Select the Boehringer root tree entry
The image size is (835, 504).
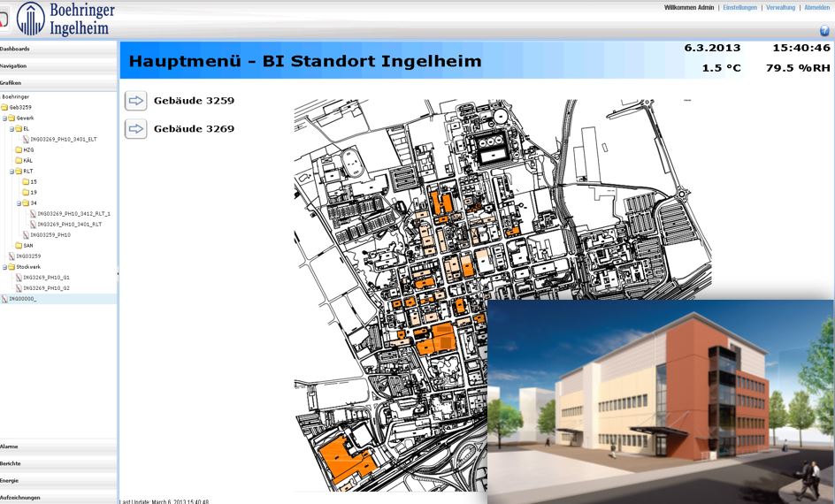click(x=15, y=97)
